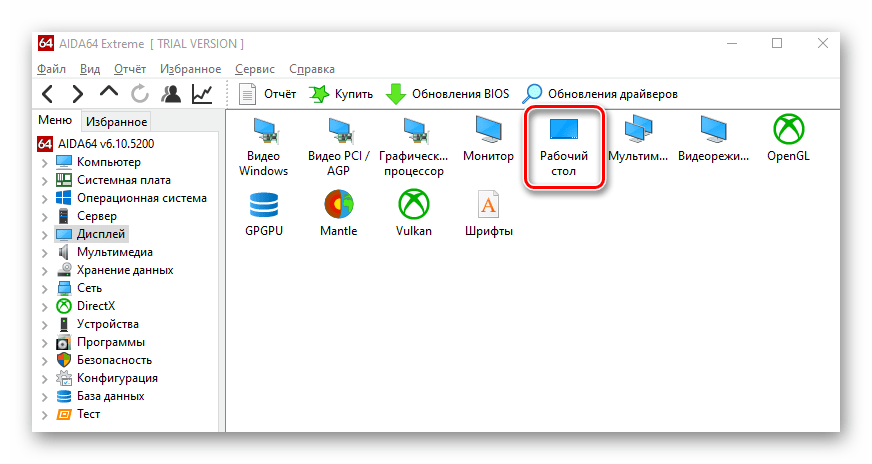Open the Видео Windows icon
The width and height of the screenshot is (872, 464).
tap(264, 146)
